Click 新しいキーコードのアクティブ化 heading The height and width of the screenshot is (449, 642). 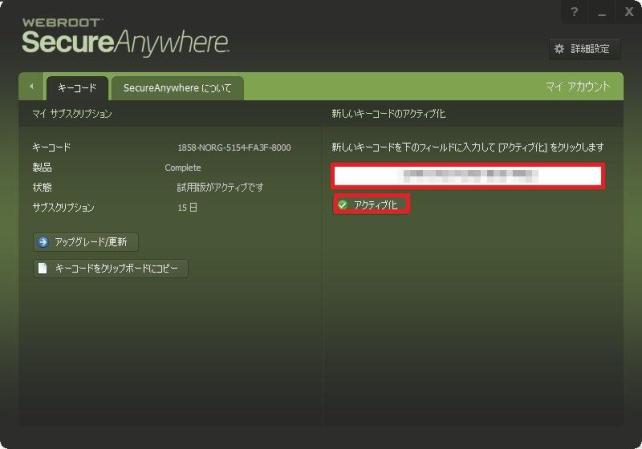pos(389,114)
